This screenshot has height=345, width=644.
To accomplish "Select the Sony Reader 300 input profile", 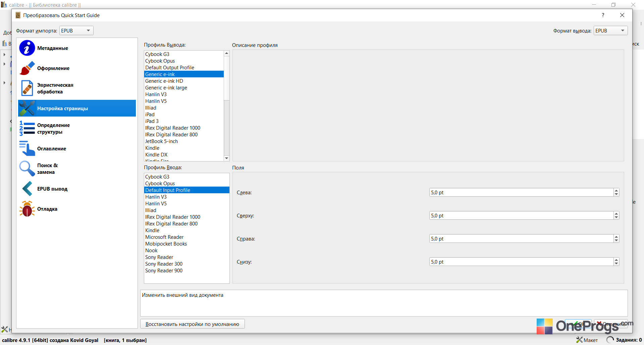I will (187, 264).
